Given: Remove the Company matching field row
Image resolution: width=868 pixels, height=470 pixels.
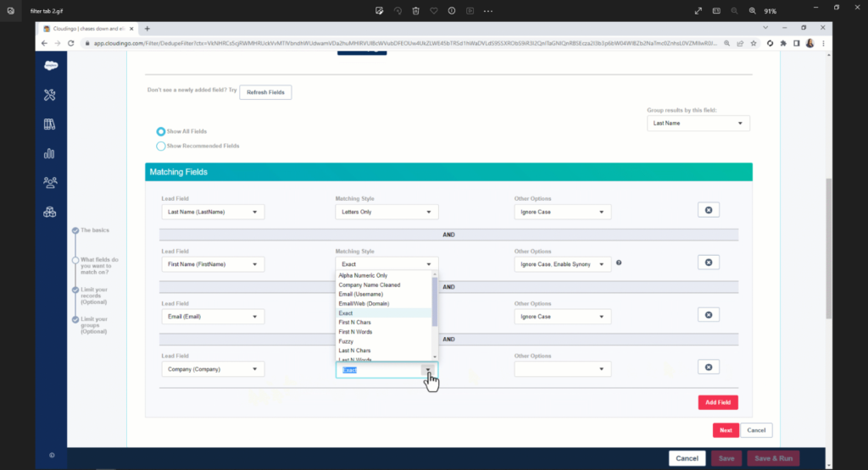Looking at the screenshot, I should pos(709,368).
